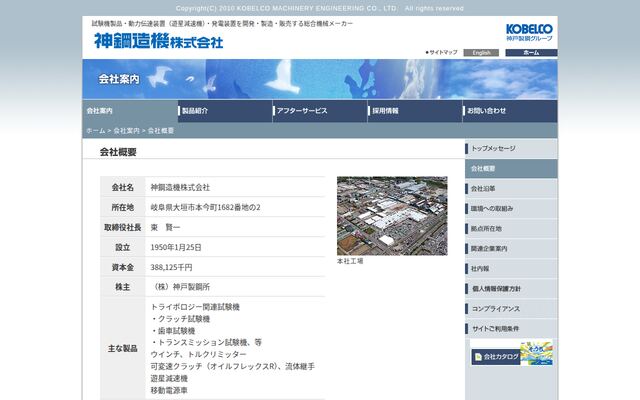Click the 本社工場 photo caption
This screenshot has width=640, height=400.
350,261
